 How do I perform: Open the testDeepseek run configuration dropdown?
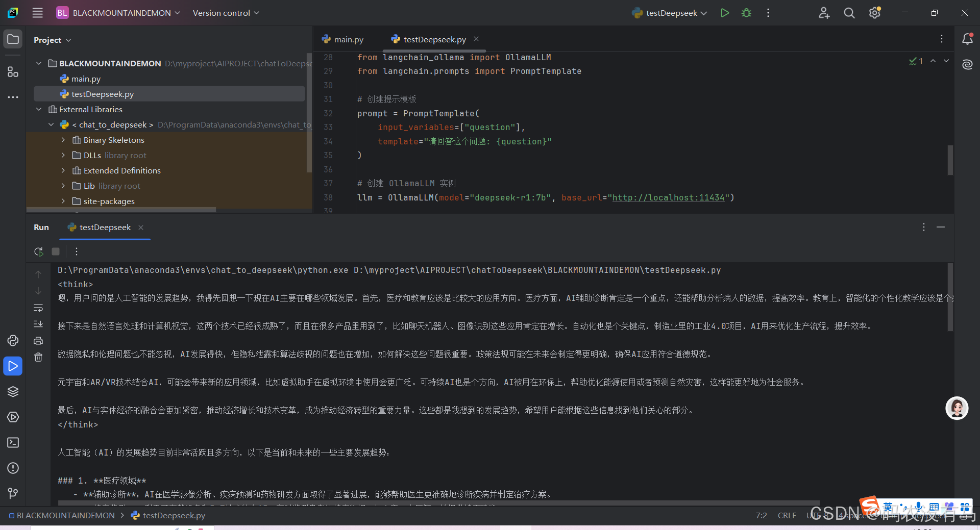(669, 13)
